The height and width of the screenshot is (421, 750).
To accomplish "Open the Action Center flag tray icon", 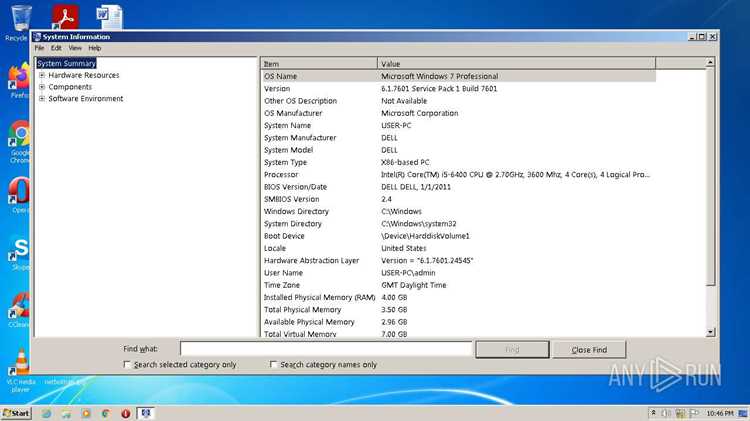I will click(x=694, y=413).
